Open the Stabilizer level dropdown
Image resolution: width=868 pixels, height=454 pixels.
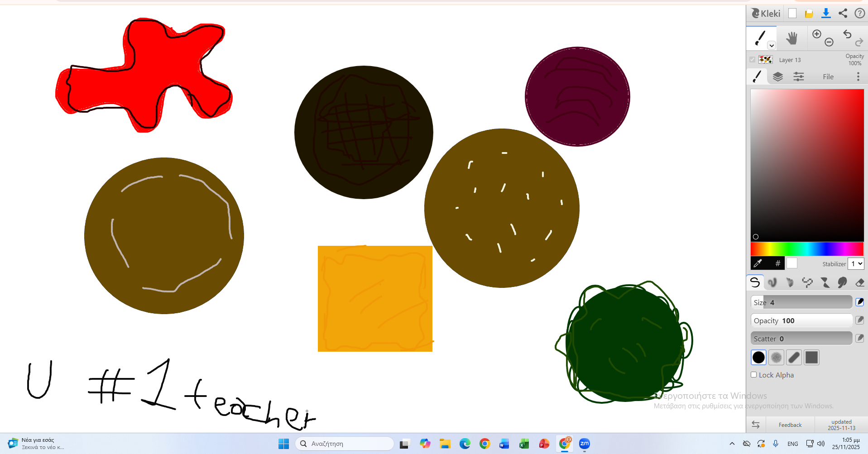[856, 263]
